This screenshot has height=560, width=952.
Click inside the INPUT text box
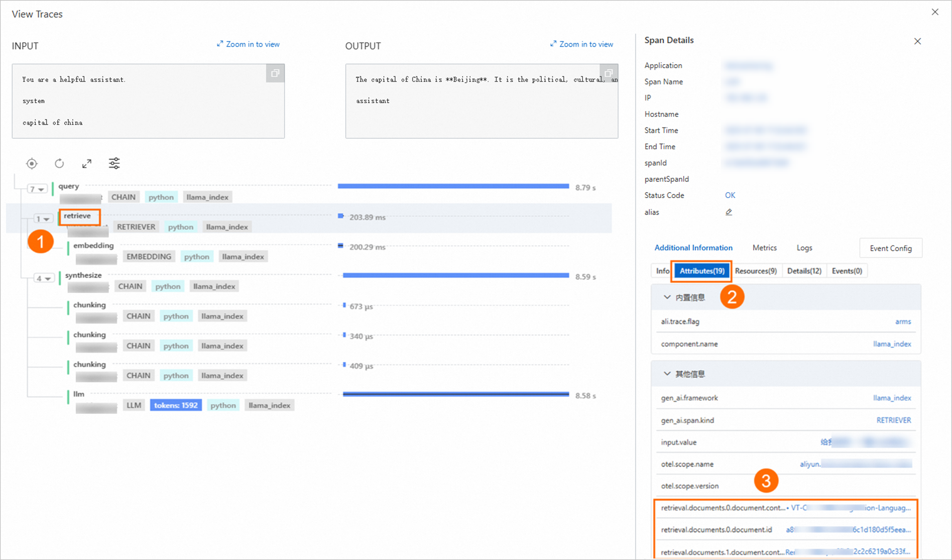click(x=148, y=101)
